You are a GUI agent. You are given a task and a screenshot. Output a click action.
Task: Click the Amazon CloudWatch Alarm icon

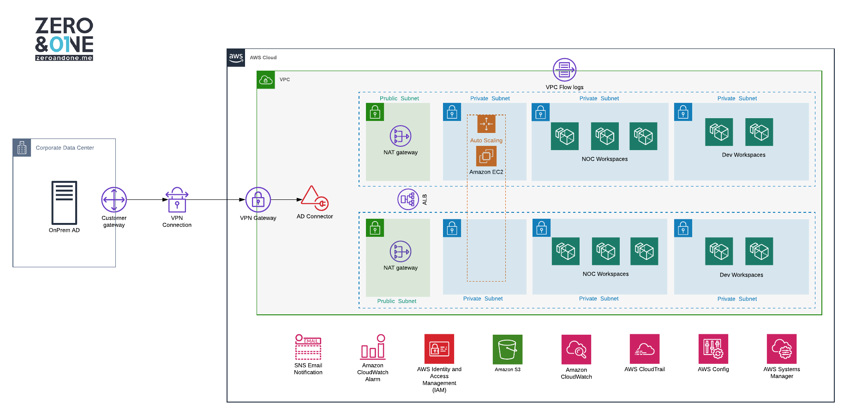(373, 347)
